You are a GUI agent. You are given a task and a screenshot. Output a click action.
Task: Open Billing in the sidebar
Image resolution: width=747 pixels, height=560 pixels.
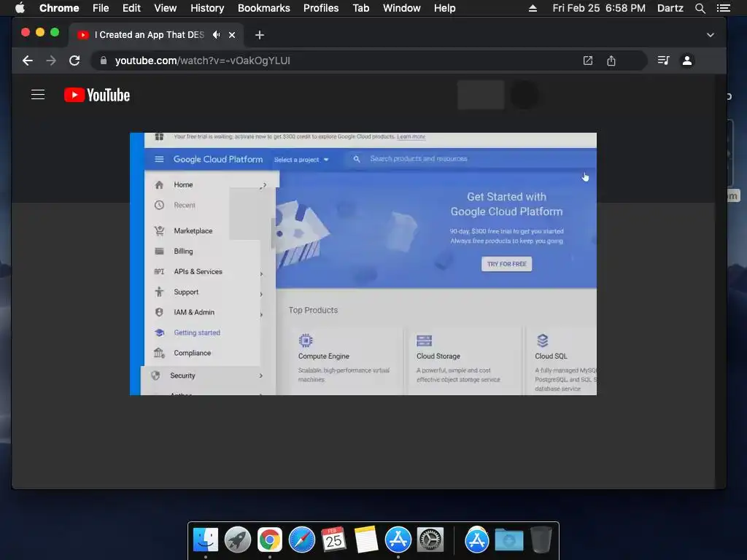pyautogui.click(x=183, y=251)
